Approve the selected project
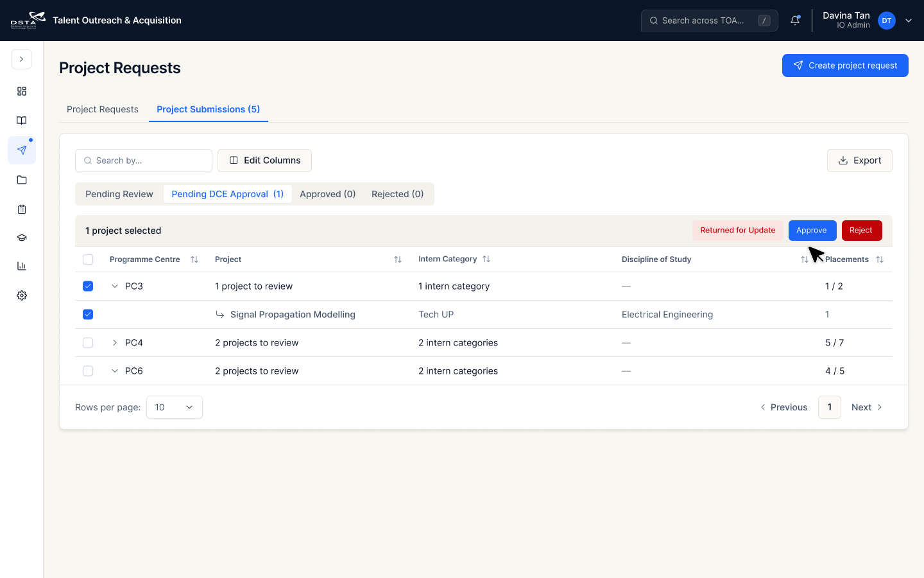 click(x=812, y=231)
